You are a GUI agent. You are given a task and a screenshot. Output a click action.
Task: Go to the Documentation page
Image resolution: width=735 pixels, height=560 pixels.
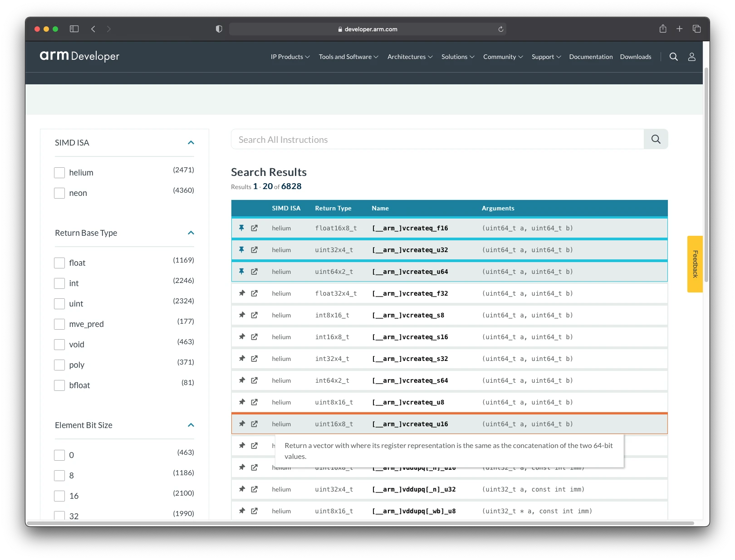(591, 57)
